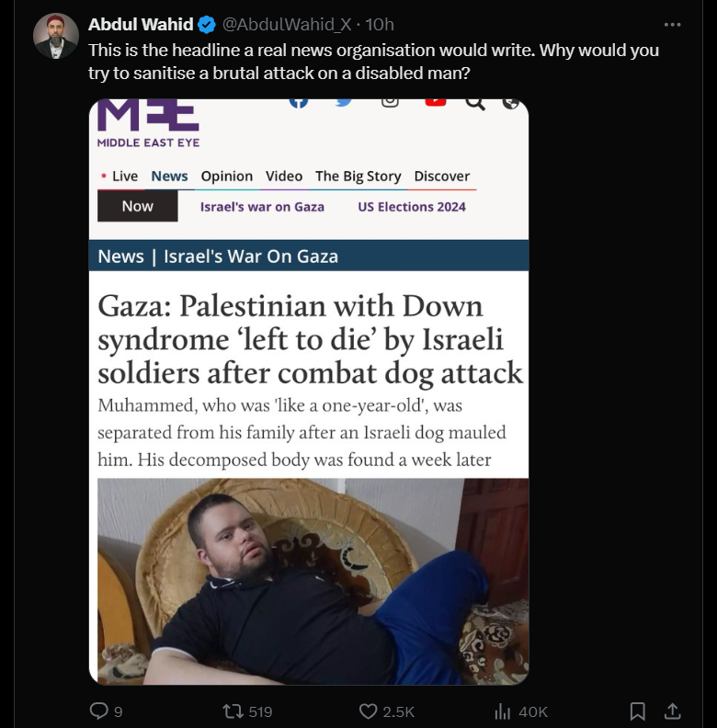Select the News tab in screenshot

[169, 176]
